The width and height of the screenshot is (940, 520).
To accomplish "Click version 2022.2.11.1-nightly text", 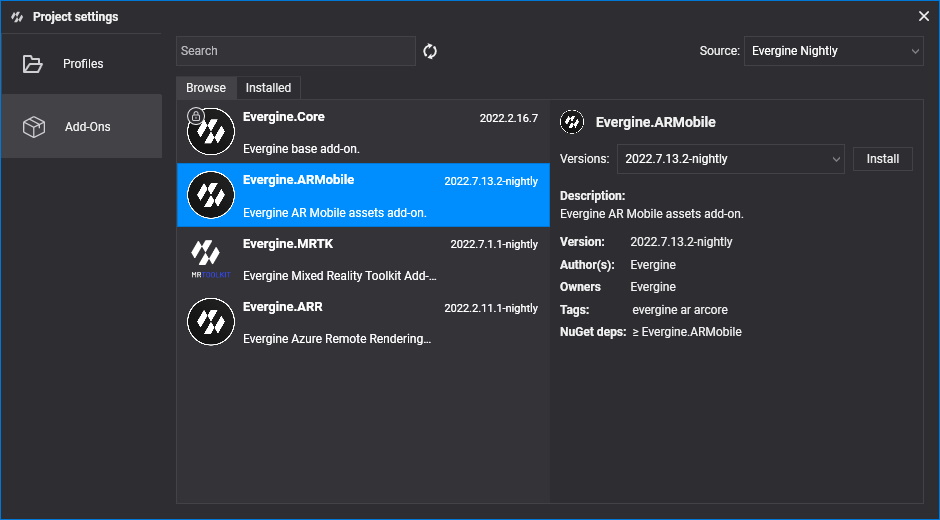I will pyautogui.click(x=491, y=308).
